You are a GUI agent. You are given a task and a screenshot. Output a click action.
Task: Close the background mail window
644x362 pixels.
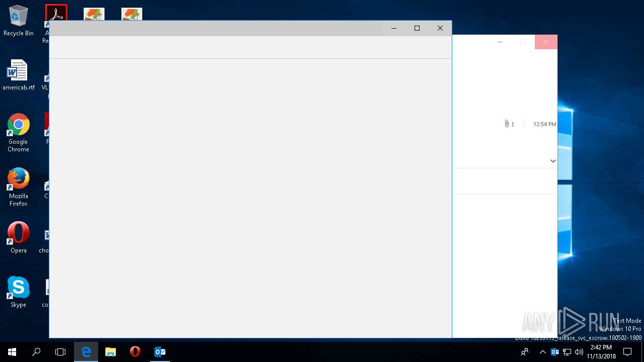pyautogui.click(x=546, y=42)
